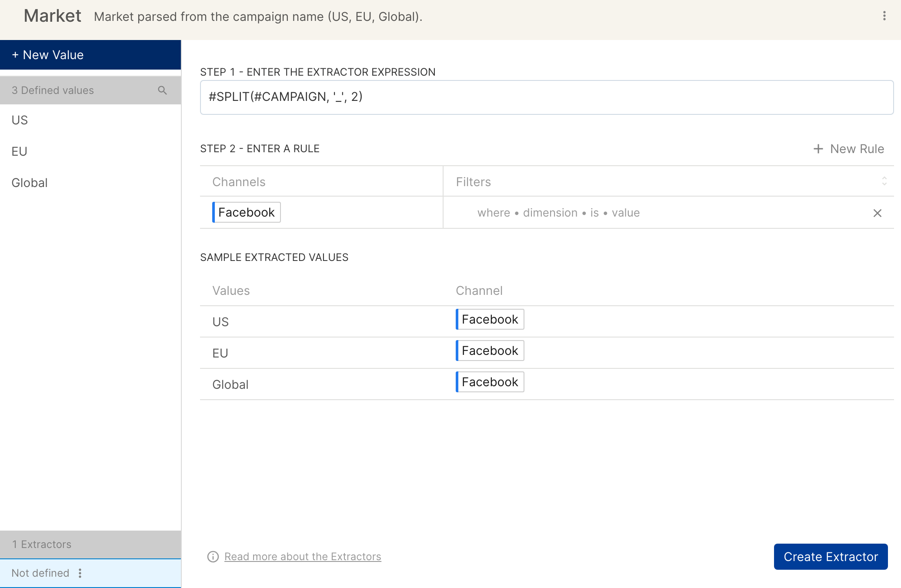
Task: Open the Not defined extractor kebab menu
Action: click(80, 573)
